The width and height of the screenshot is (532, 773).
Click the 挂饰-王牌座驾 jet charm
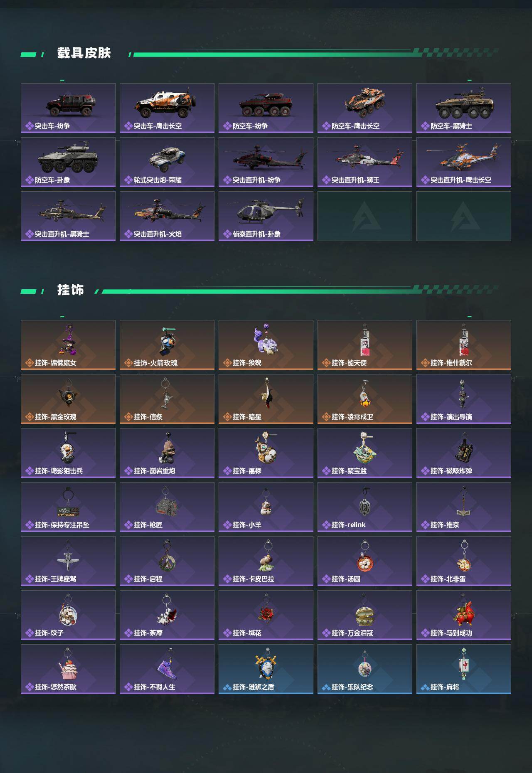point(68,561)
